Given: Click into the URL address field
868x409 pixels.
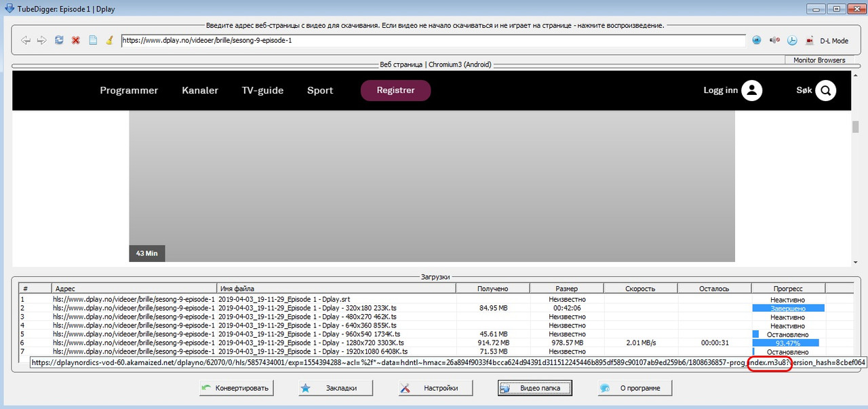Looking at the screenshot, I should point(433,41).
